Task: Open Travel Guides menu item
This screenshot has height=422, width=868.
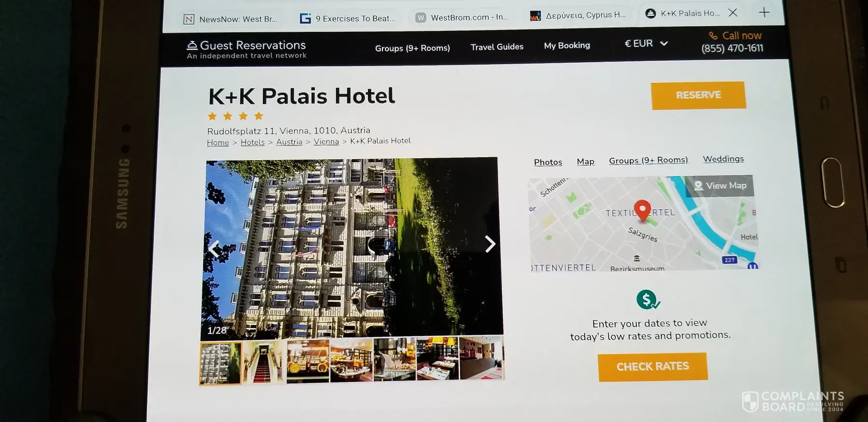Action: 497,47
